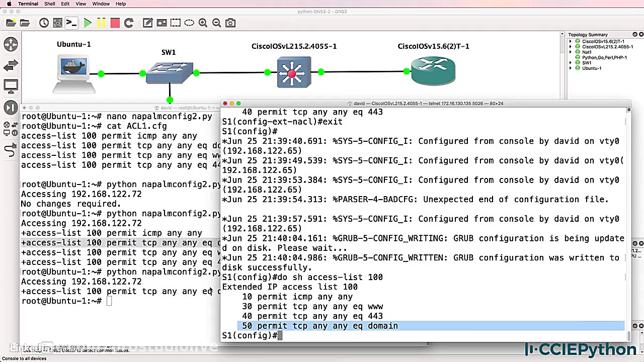The height and width of the screenshot is (362, 644).
Task: Browse switches in device sidebar
Action: tap(11, 65)
